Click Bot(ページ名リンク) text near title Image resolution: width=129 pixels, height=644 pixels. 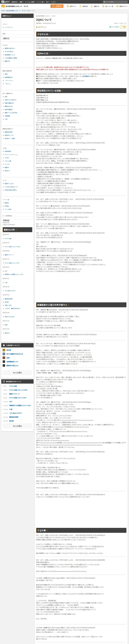coord(121,23)
